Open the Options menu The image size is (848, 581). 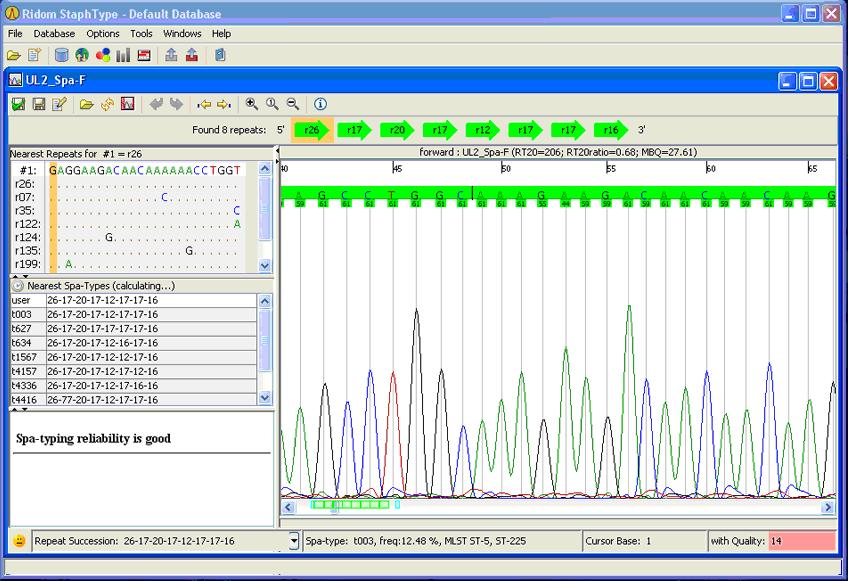(103, 34)
